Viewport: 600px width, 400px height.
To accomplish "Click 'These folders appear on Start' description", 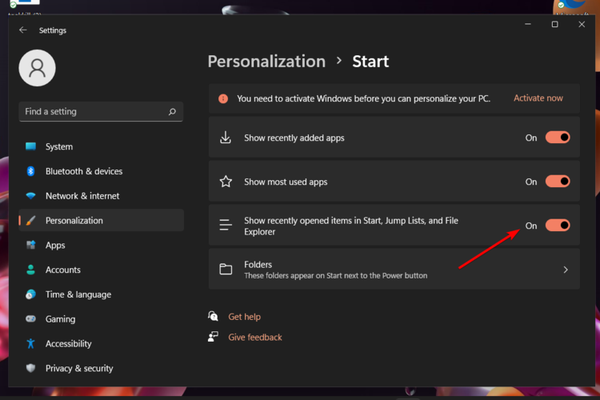I will 336,275.
